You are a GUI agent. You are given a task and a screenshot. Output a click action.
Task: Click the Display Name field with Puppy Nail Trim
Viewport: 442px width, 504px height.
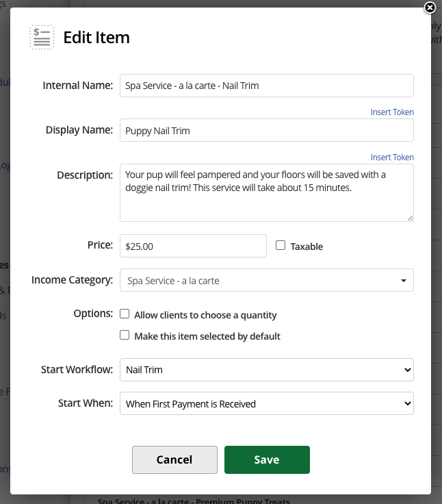click(266, 131)
